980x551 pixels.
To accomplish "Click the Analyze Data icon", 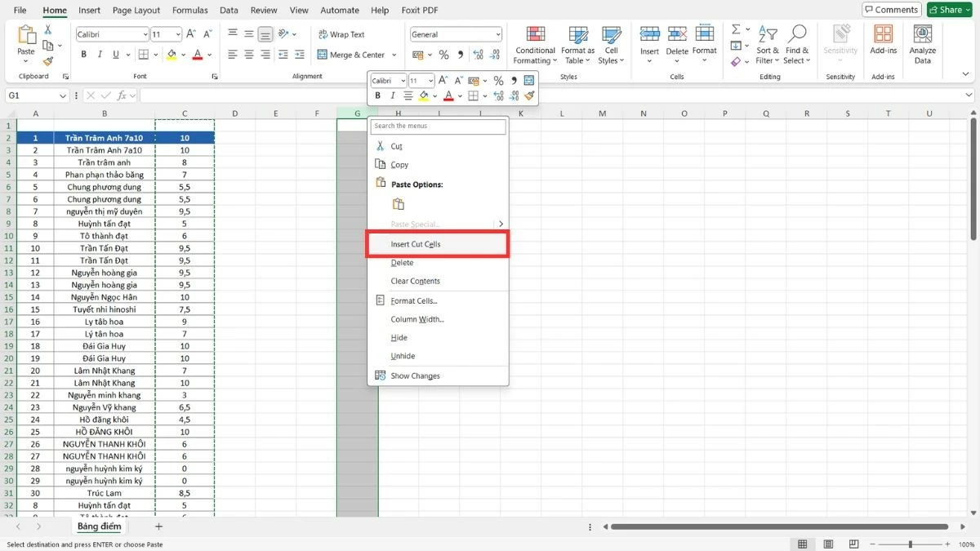I will pos(922,45).
